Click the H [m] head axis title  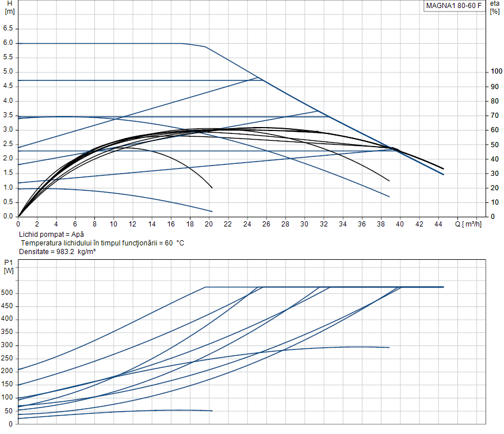point(9,7)
